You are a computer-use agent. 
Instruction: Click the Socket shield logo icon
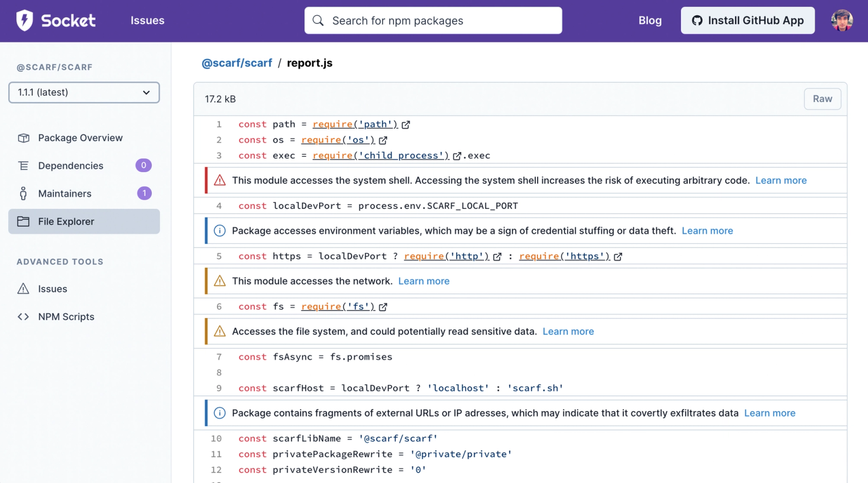tap(24, 21)
